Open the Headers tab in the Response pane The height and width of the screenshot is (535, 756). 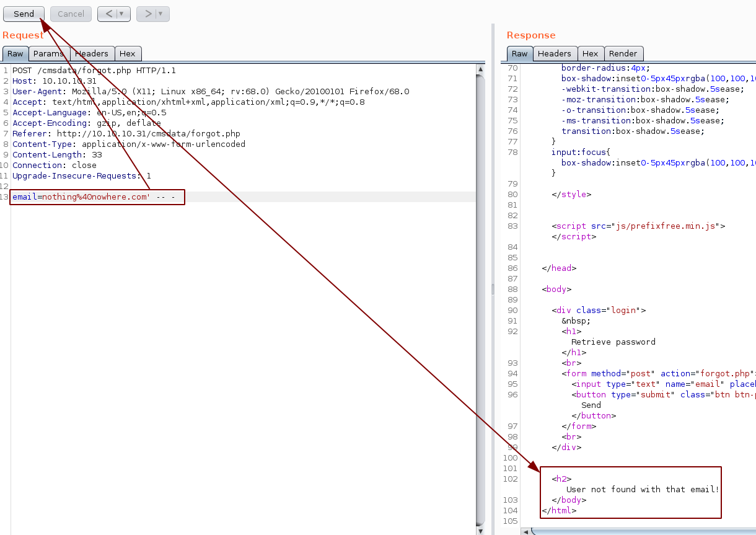coord(555,54)
